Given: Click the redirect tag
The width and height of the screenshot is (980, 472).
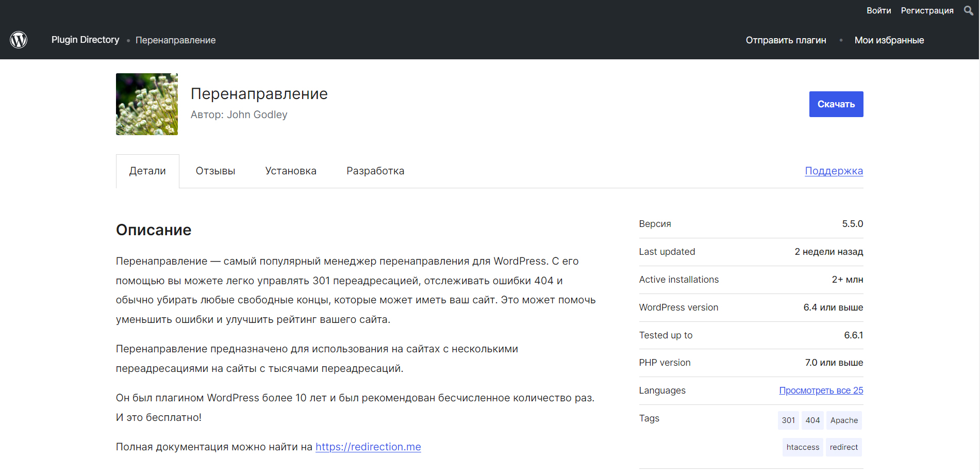Looking at the screenshot, I should coord(843,447).
